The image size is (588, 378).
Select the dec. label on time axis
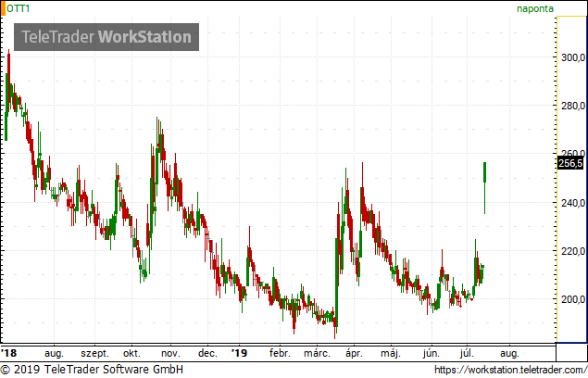click(x=207, y=353)
